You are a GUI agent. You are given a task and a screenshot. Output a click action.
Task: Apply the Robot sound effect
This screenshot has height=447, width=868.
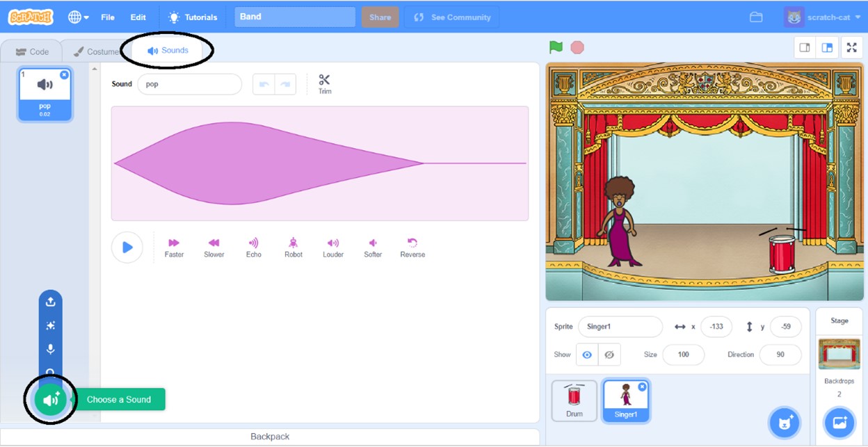(x=294, y=243)
